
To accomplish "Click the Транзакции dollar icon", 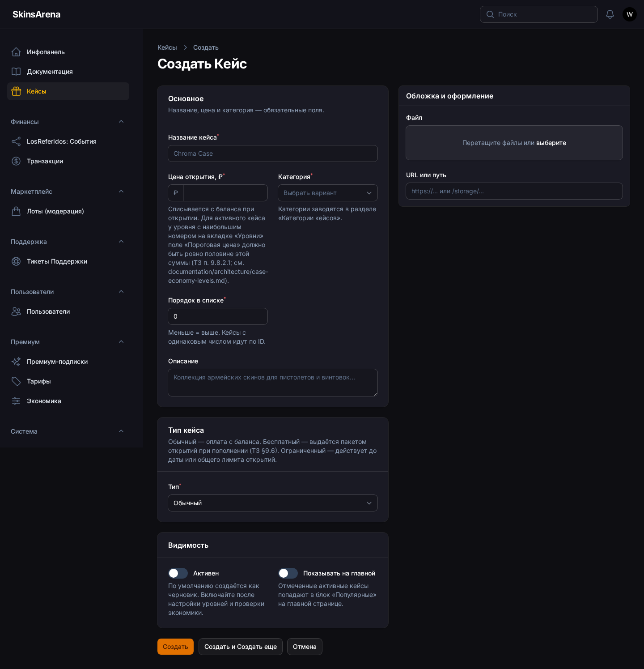I will click(x=16, y=161).
